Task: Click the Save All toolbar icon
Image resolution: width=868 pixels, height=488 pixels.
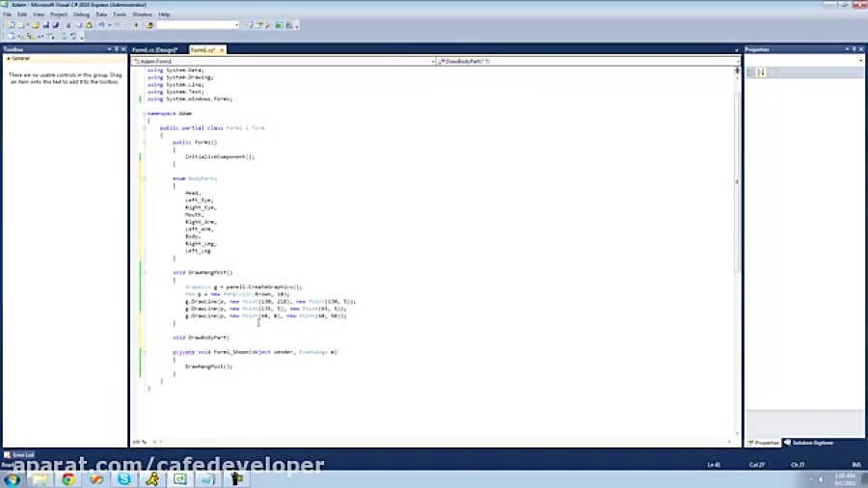Action: pyautogui.click(x=55, y=25)
